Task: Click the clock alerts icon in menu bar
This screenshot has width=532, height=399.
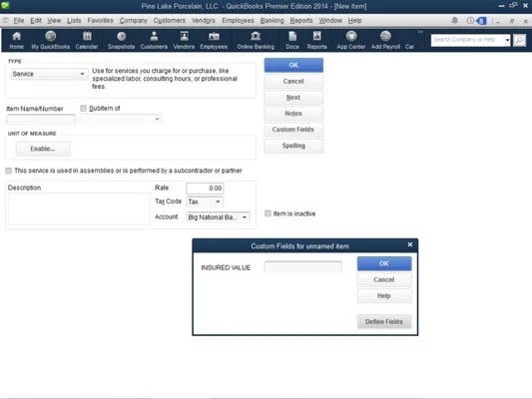Action: [x=470, y=20]
